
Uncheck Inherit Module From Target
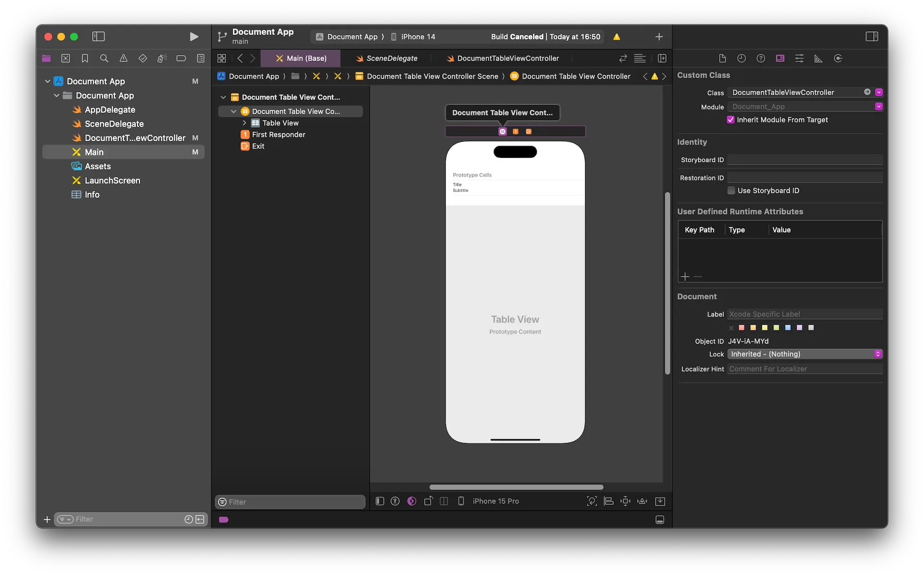[x=731, y=120]
